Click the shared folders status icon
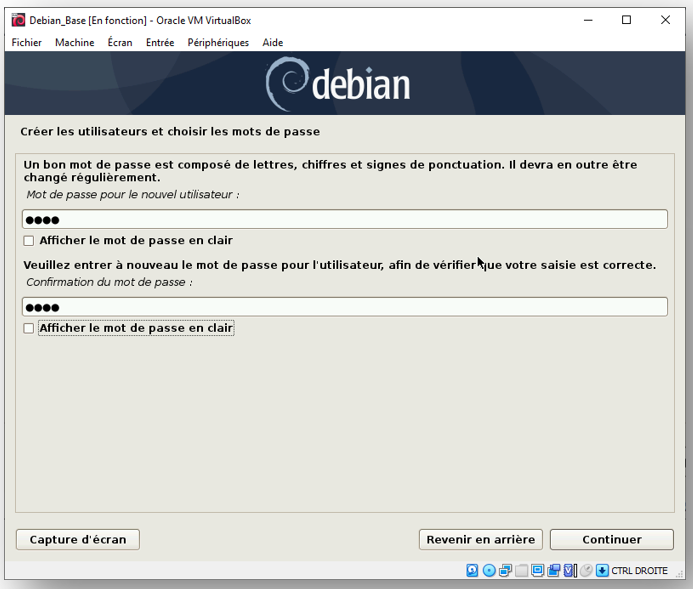The width and height of the screenshot is (693, 589). pos(522,570)
